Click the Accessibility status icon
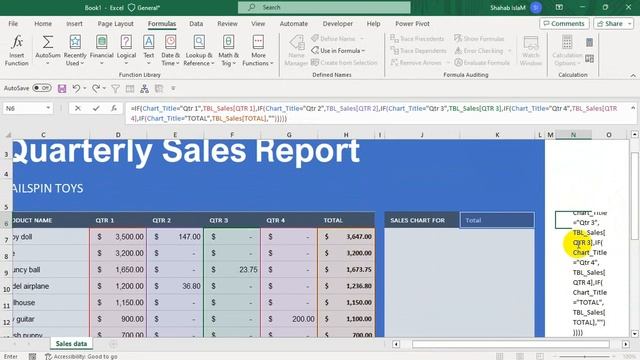Image resolution: width=640 pixels, height=360 pixels. 48,356
